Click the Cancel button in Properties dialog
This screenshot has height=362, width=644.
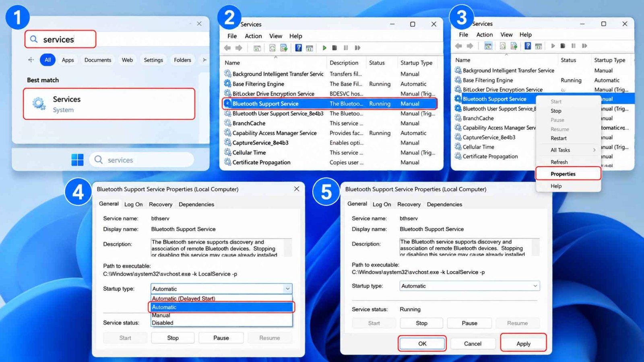coord(473,343)
